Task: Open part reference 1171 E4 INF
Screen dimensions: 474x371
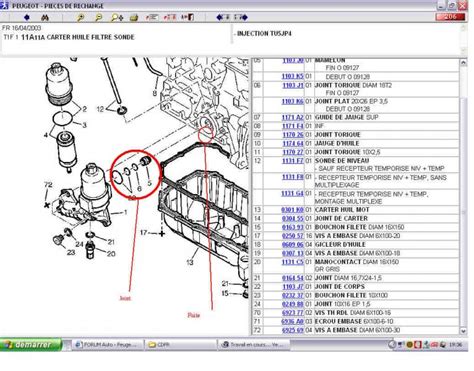Action: click(x=293, y=126)
